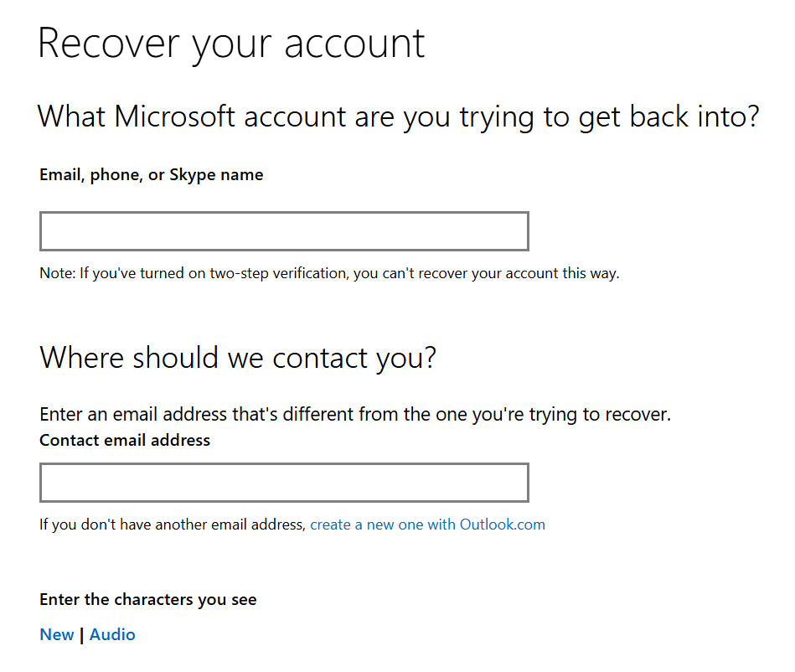The width and height of the screenshot is (795, 672).
Task: Click the "Contact email address" field label
Action: click(125, 440)
